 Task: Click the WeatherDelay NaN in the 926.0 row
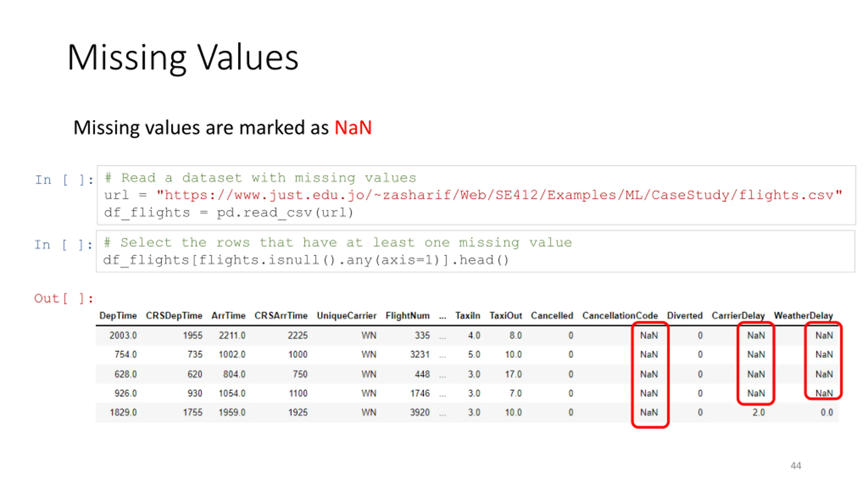824,393
